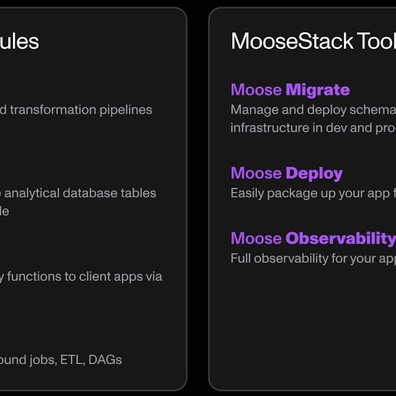Click the cut-off "ules" card heading
This screenshot has width=396, height=396.
19,42
